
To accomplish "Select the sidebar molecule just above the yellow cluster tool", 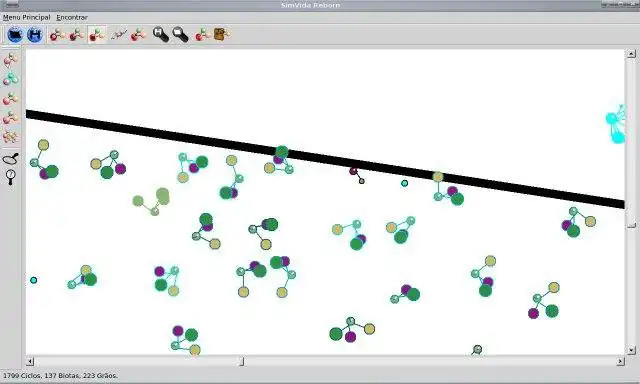I will (x=11, y=118).
